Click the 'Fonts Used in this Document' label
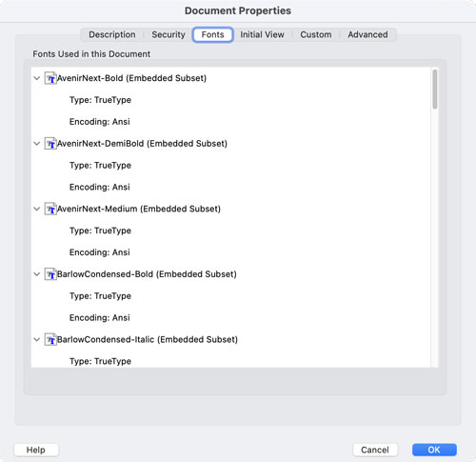Image resolution: width=476 pixels, height=462 pixels. (x=91, y=54)
